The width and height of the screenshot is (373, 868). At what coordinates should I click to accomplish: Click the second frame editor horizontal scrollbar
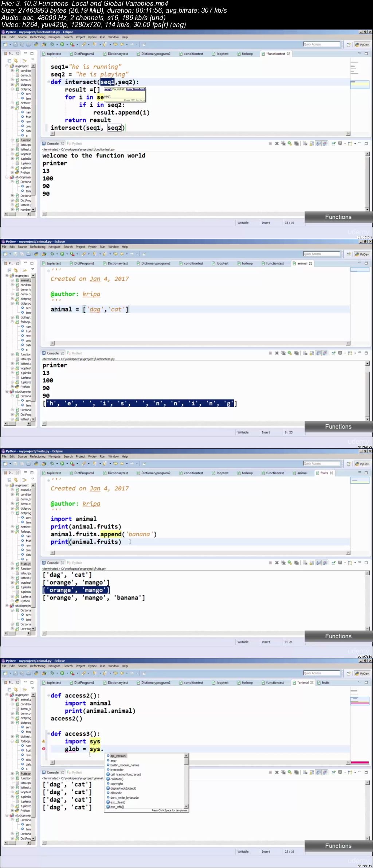point(200,343)
